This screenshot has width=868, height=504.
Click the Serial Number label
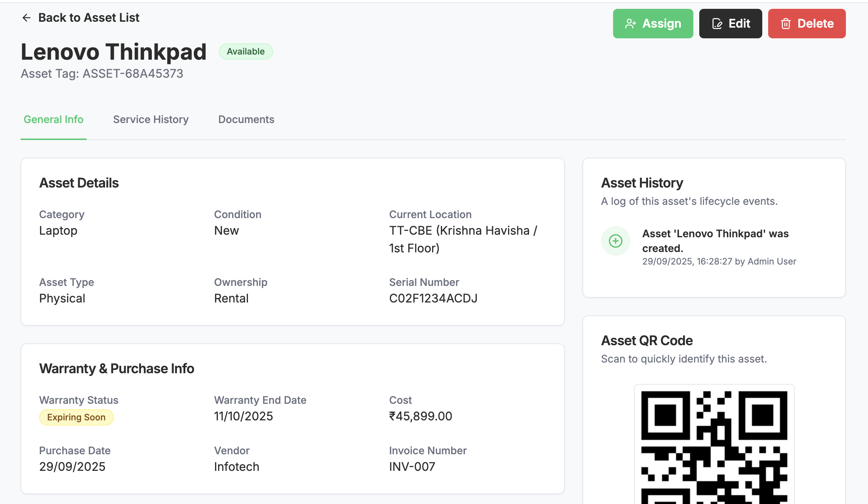pos(424,282)
